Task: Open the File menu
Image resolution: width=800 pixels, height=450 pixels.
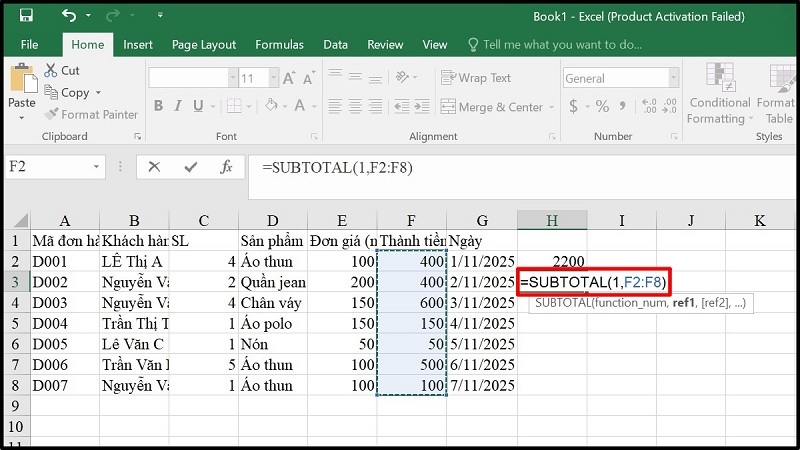Action: click(x=29, y=45)
